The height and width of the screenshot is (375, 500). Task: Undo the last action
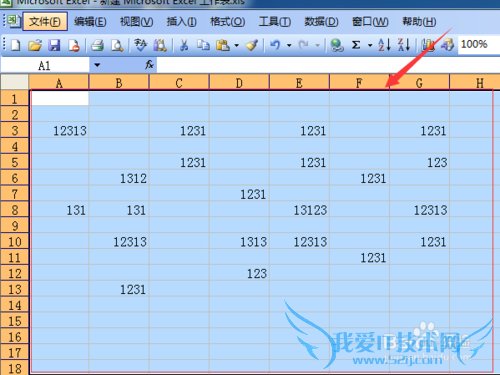point(275,45)
